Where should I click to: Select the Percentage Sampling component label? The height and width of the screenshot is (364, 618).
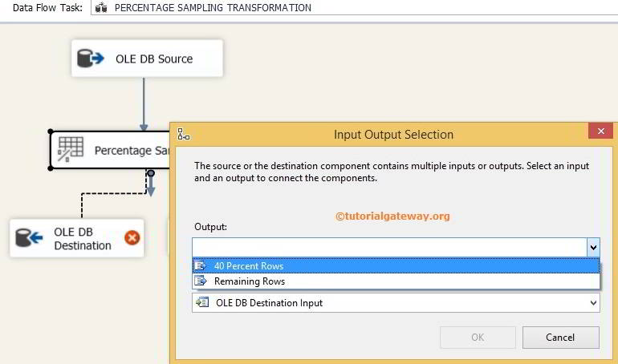(132, 150)
